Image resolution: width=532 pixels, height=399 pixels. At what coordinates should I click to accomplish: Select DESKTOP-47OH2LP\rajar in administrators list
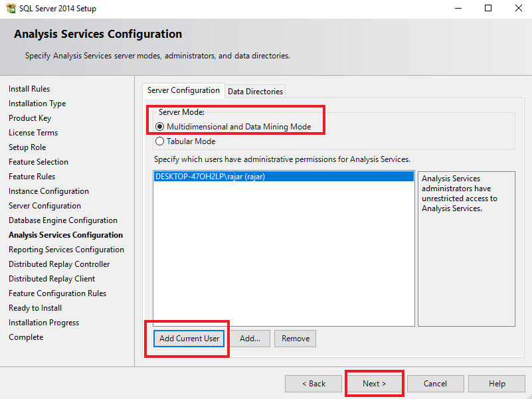click(284, 177)
